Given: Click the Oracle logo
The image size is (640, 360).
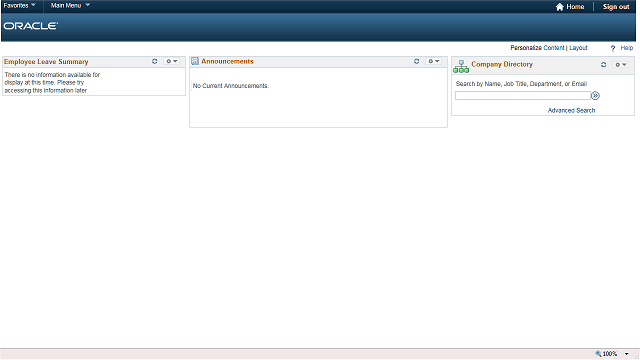Looking at the screenshot, I should tap(31, 26).
